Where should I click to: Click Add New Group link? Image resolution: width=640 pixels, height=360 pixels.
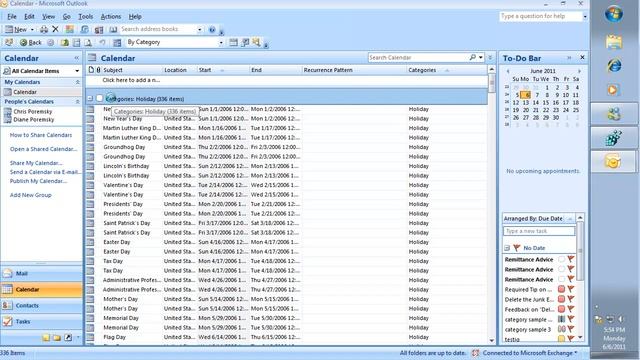coord(31,195)
